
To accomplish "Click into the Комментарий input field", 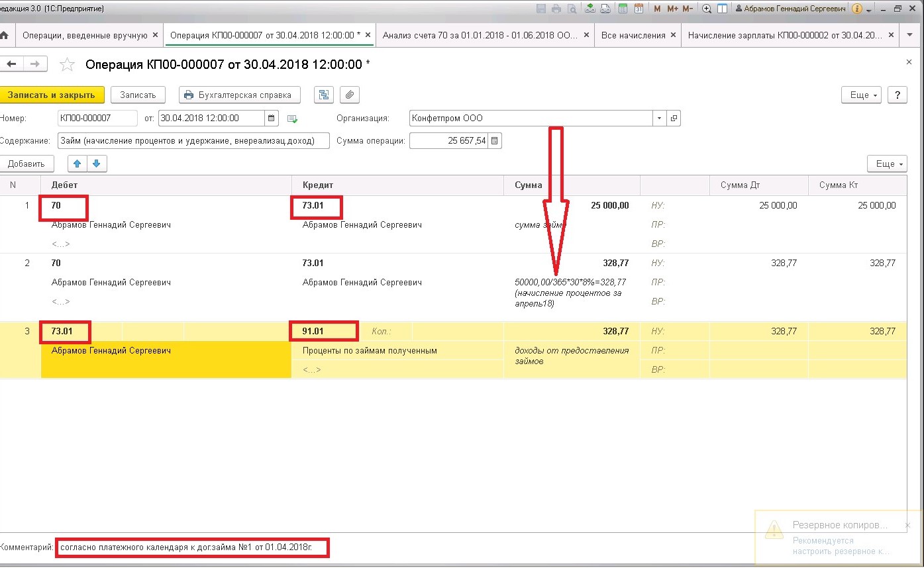I will [x=192, y=548].
